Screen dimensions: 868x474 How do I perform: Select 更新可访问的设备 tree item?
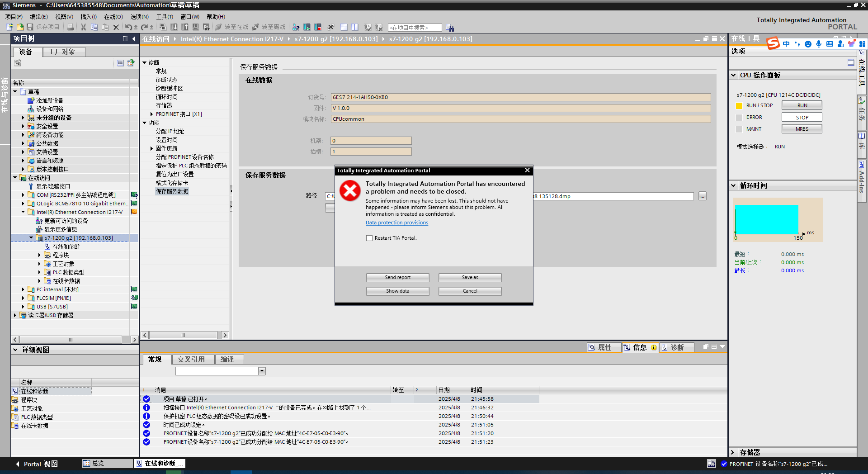tap(66, 221)
